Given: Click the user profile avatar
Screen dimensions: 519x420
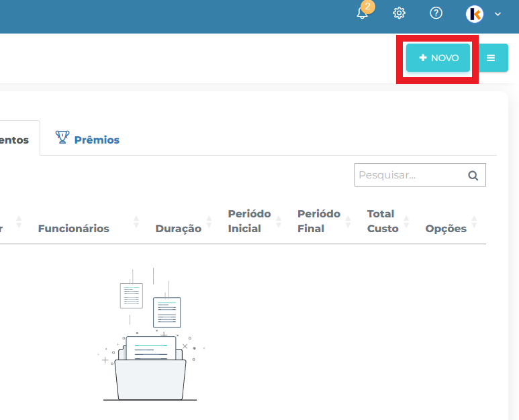Looking at the screenshot, I should click(x=474, y=14).
